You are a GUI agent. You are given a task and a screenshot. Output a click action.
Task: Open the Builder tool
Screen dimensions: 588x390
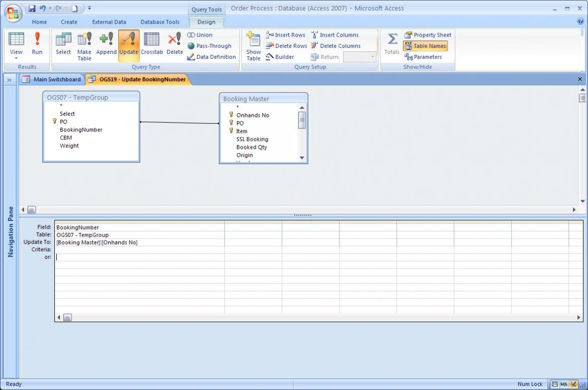point(280,57)
